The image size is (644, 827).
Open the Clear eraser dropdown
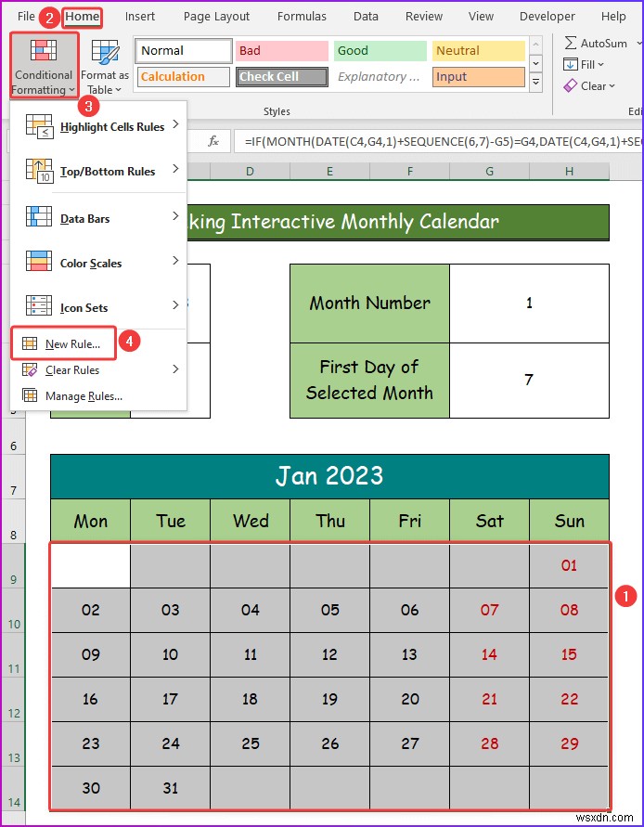tap(589, 86)
